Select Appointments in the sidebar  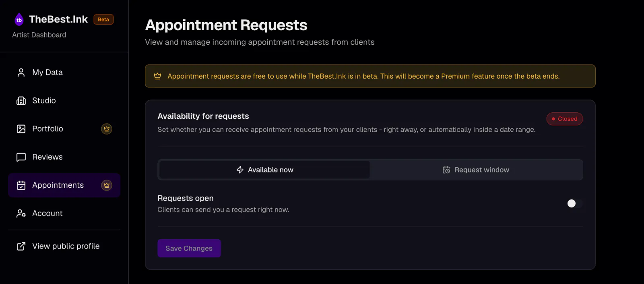click(64, 185)
